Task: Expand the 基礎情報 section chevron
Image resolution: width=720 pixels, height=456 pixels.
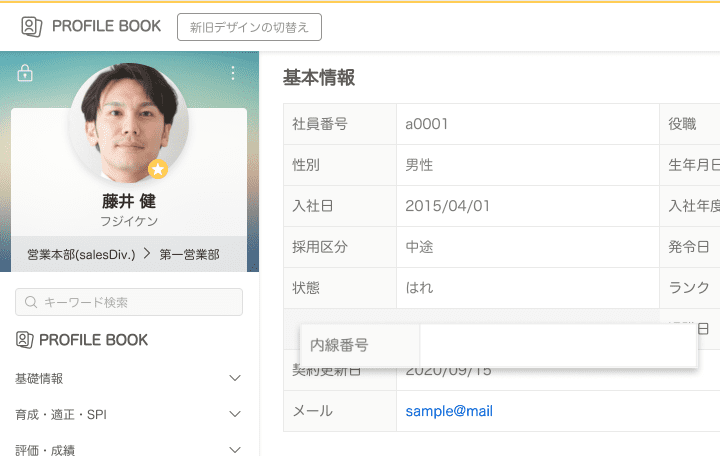Action: point(235,378)
